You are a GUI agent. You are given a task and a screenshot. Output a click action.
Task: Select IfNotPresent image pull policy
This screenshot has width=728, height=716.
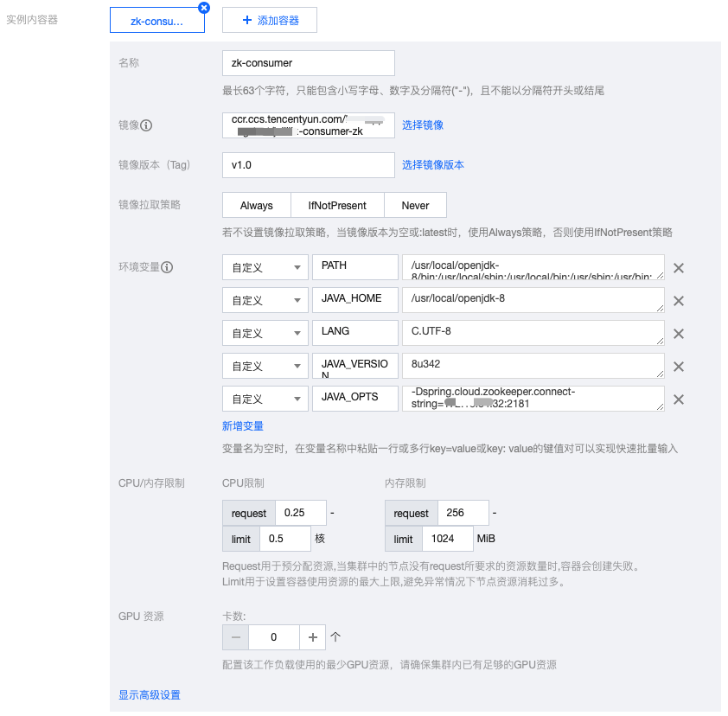[x=337, y=206]
